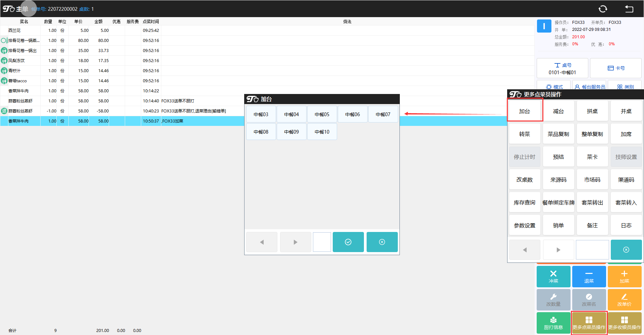Choose 减台 operation
644x335 pixels.
point(558,111)
